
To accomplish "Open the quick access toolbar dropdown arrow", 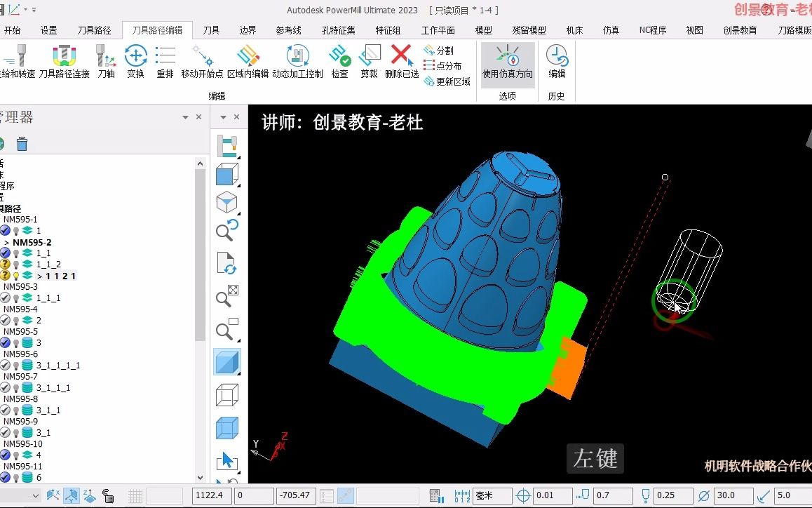I will pyautogui.click(x=34, y=10).
